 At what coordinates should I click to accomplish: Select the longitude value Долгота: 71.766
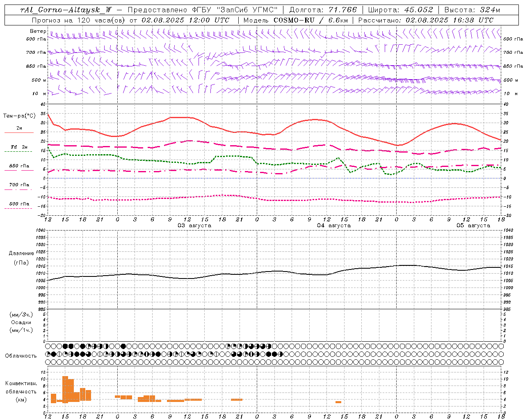(x=324, y=10)
